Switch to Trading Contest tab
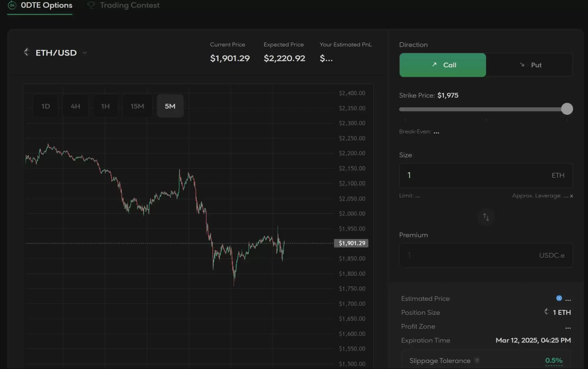588x369 pixels. 129,5
